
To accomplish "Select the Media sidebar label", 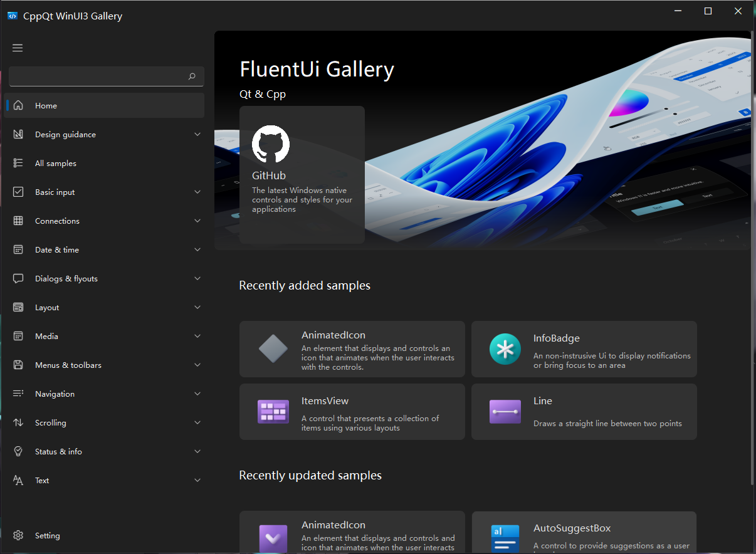I will pos(46,337).
